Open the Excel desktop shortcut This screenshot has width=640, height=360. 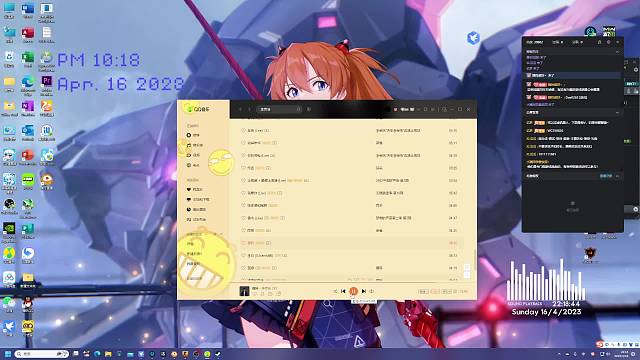(x=28, y=59)
